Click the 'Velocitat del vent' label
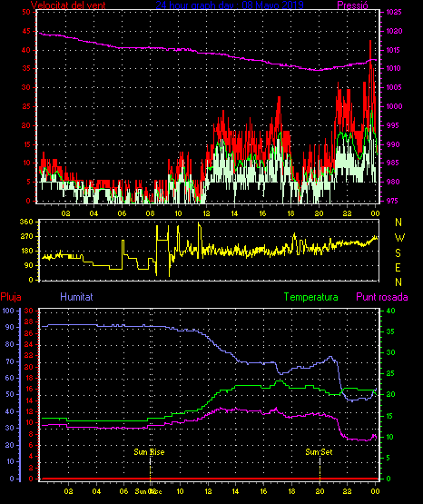 68,5
